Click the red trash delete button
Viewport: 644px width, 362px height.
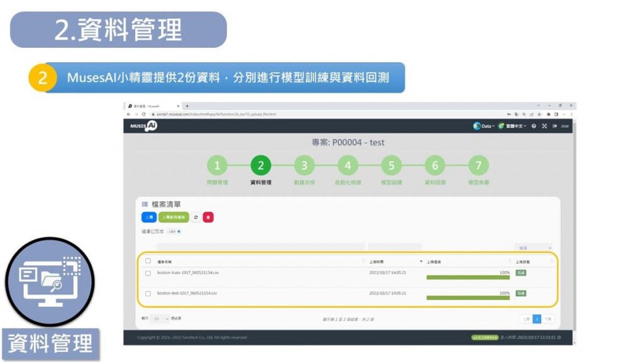(x=208, y=217)
